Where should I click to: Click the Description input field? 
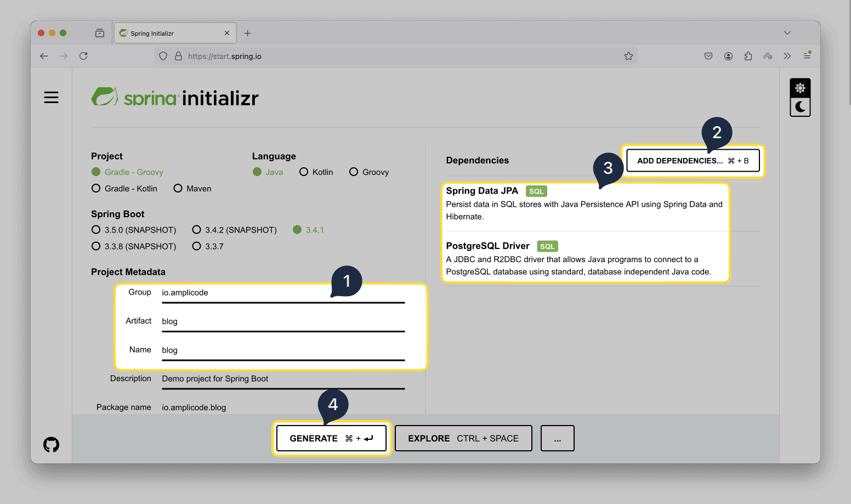point(283,379)
